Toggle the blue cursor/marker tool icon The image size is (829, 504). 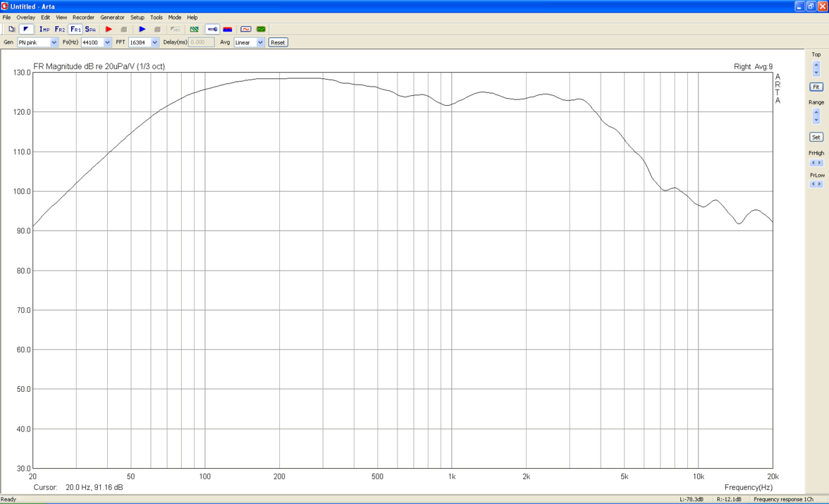tap(213, 29)
